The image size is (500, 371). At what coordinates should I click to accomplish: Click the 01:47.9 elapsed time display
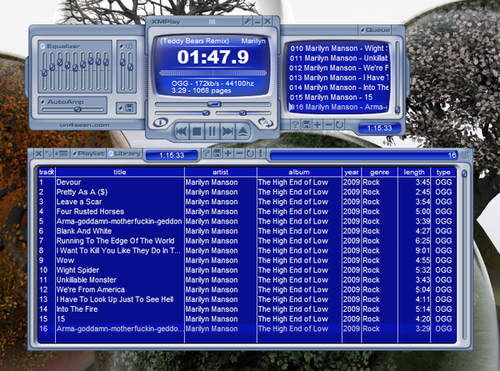coord(213,57)
